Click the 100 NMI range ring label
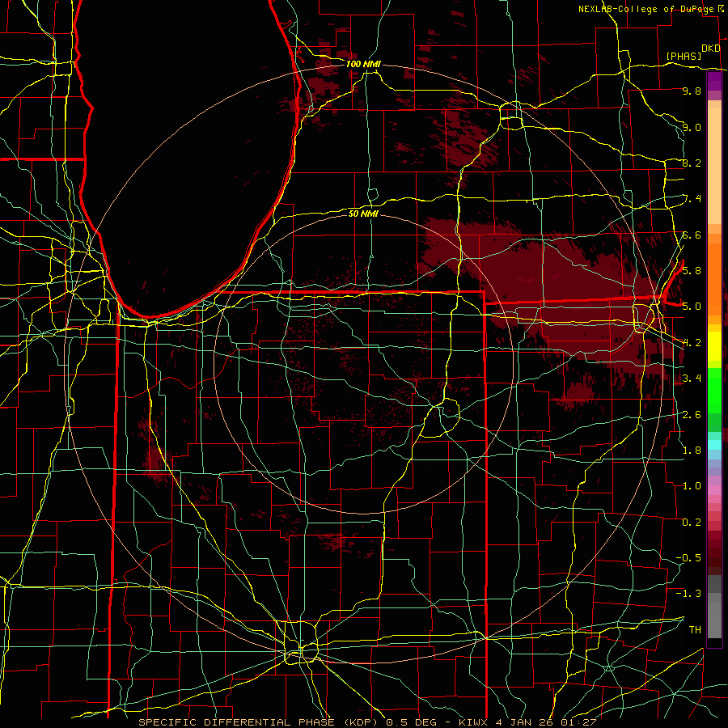The height and width of the screenshot is (728, 728). 363,64
